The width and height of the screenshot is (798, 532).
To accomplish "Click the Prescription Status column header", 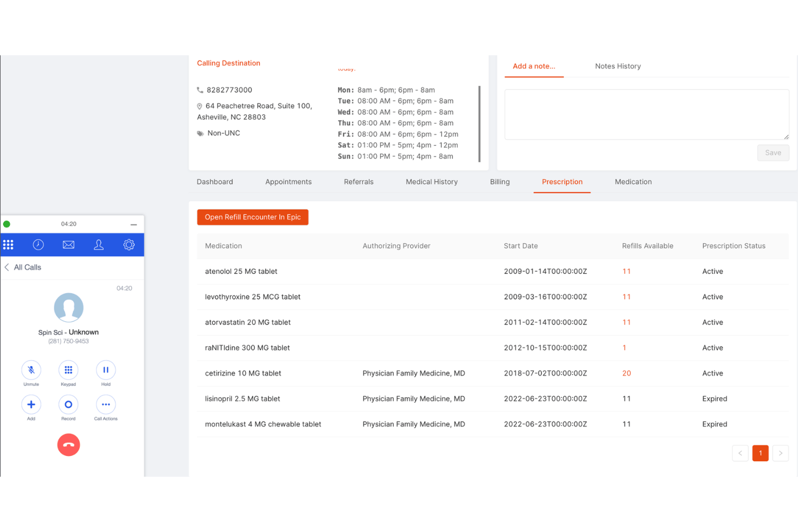I will click(x=734, y=246).
